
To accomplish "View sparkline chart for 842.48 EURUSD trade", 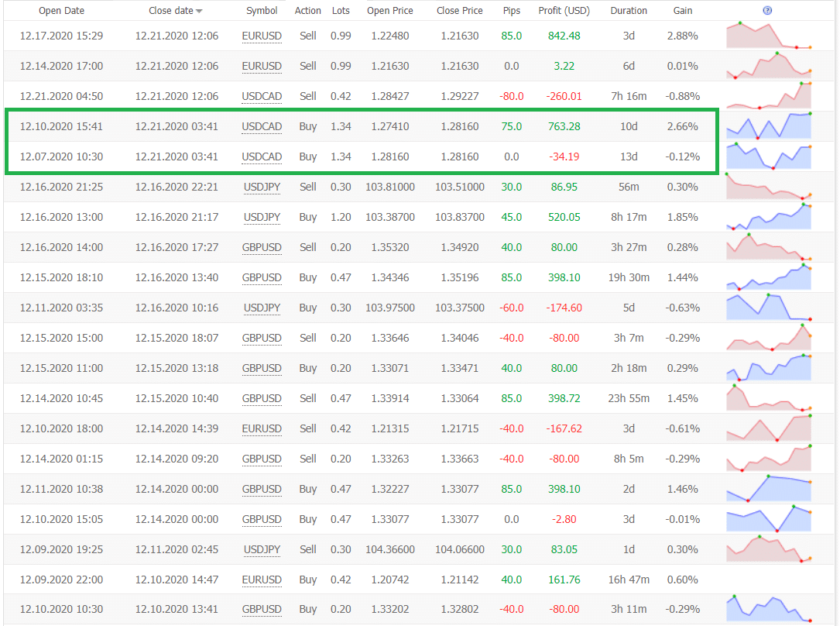I will [x=769, y=36].
